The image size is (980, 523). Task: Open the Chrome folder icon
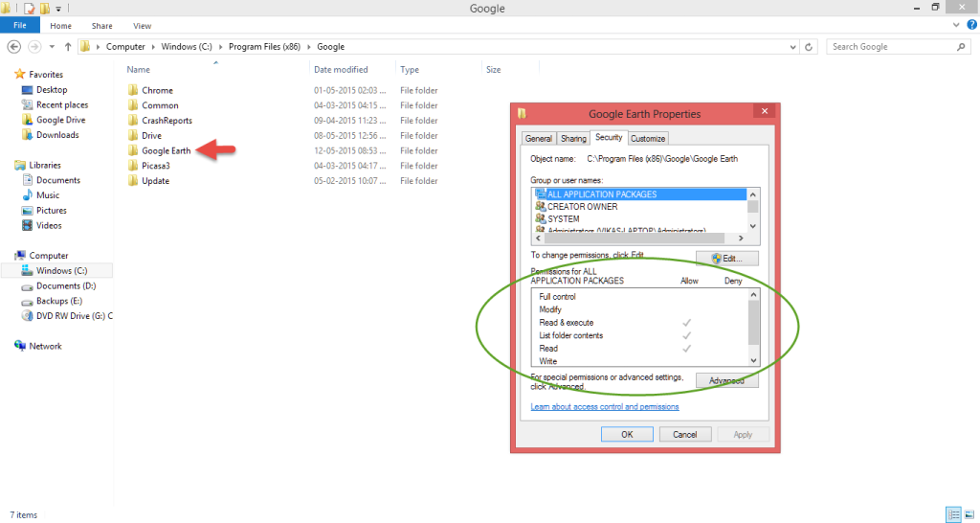(x=133, y=90)
